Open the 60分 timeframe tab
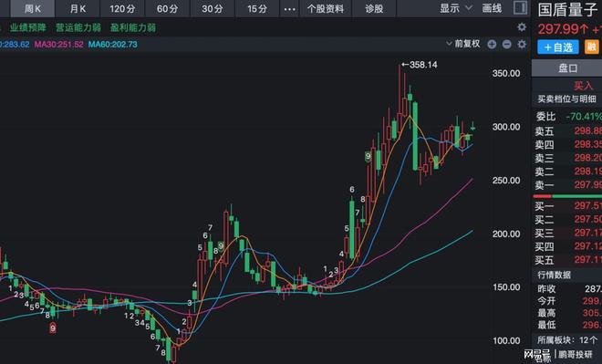Image resolution: width=602 pixels, height=364 pixels. (x=168, y=8)
